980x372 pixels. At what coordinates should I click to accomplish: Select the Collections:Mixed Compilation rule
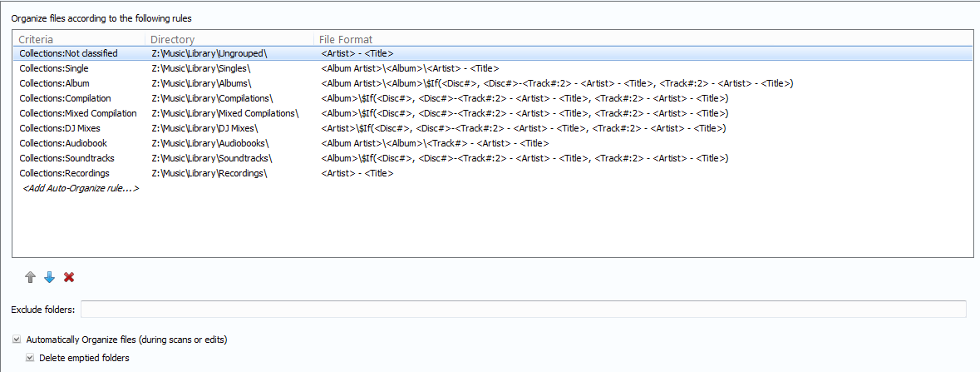tap(78, 113)
